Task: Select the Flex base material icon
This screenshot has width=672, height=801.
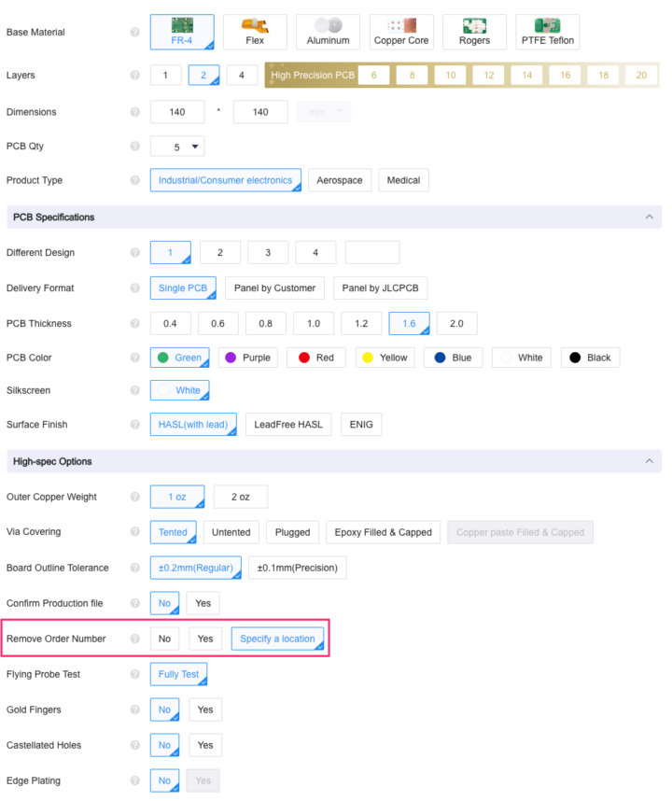Action: click(x=255, y=32)
